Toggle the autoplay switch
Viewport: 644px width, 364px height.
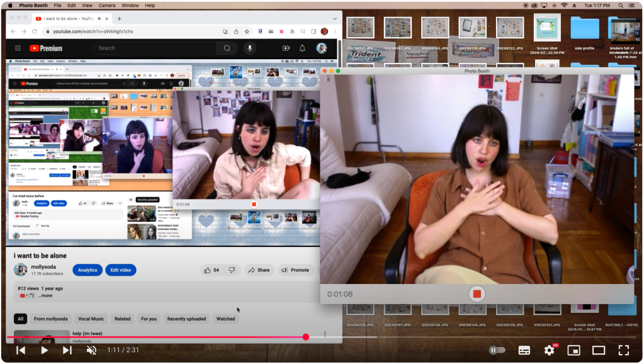tap(497, 350)
